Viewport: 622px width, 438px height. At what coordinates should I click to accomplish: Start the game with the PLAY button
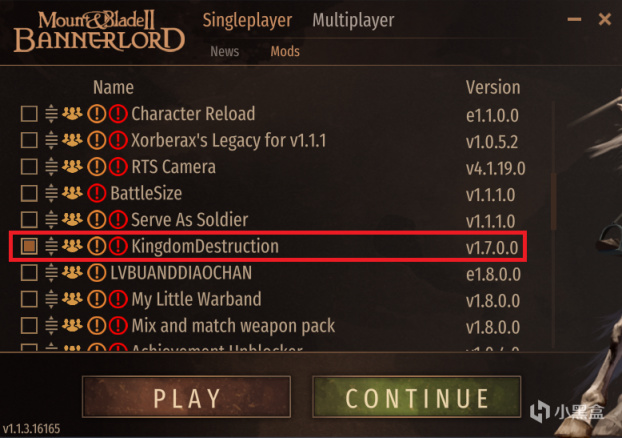[186, 397]
